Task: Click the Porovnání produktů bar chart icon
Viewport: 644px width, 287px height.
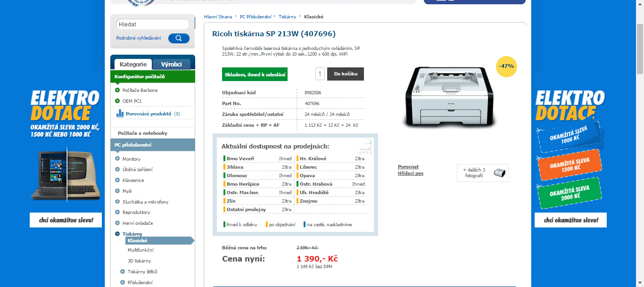Action: point(120,113)
